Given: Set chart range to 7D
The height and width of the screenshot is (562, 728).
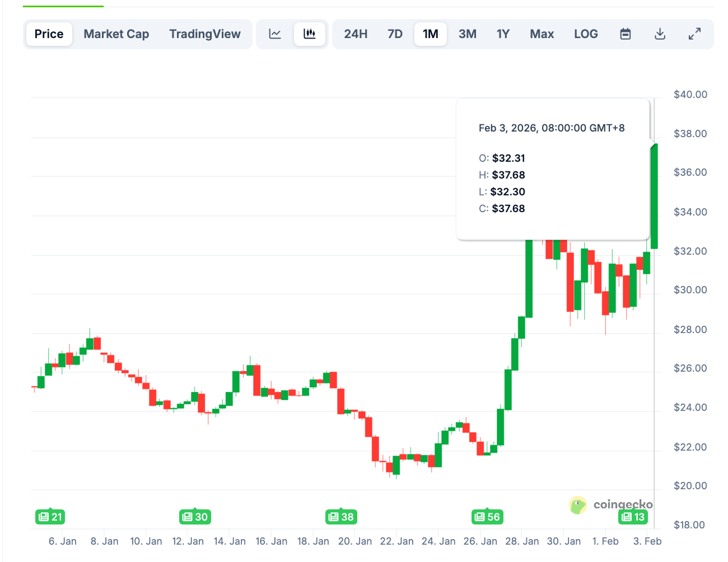Looking at the screenshot, I should pos(395,34).
